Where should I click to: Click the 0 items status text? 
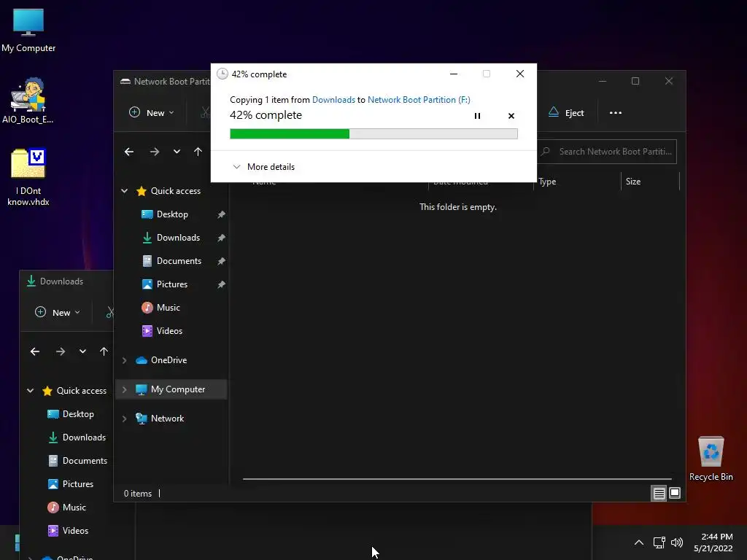tap(138, 494)
